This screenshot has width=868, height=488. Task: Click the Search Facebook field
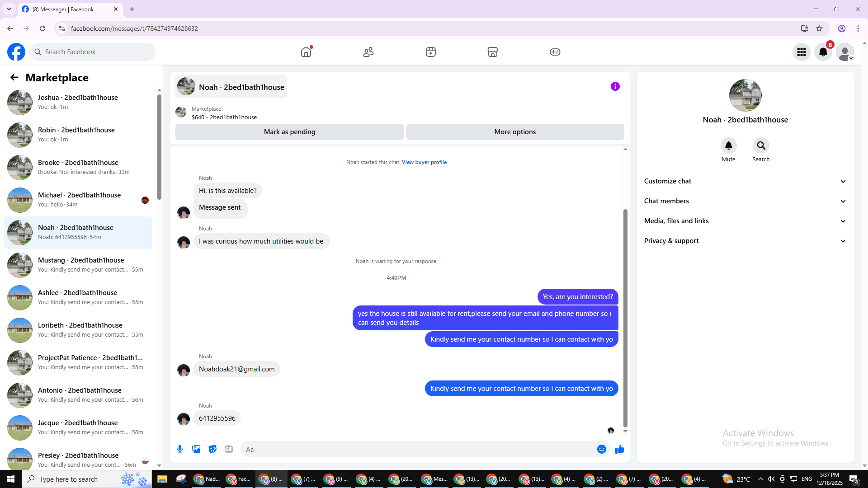[x=92, y=52]
